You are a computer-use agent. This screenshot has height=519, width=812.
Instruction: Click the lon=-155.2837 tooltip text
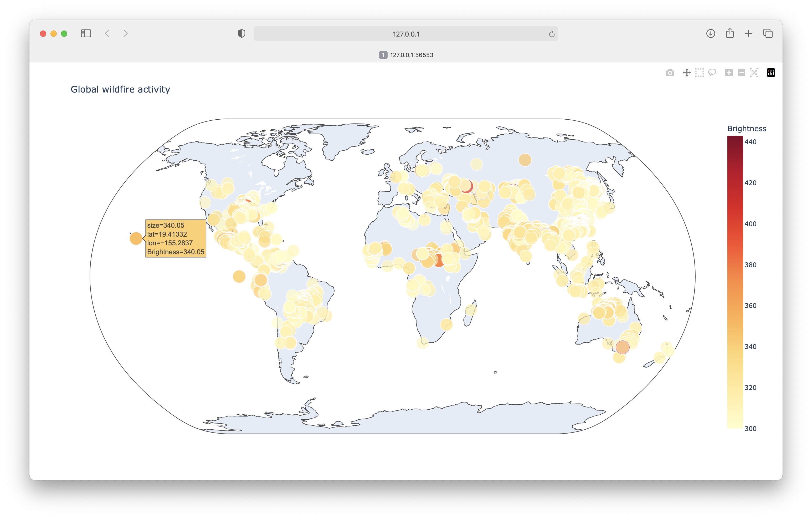170,243
